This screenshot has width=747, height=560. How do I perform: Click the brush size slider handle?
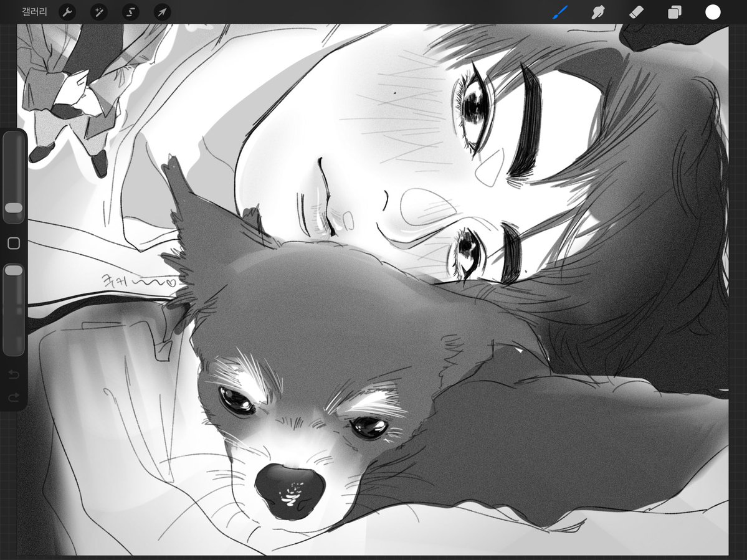click(x=14, y=208)
